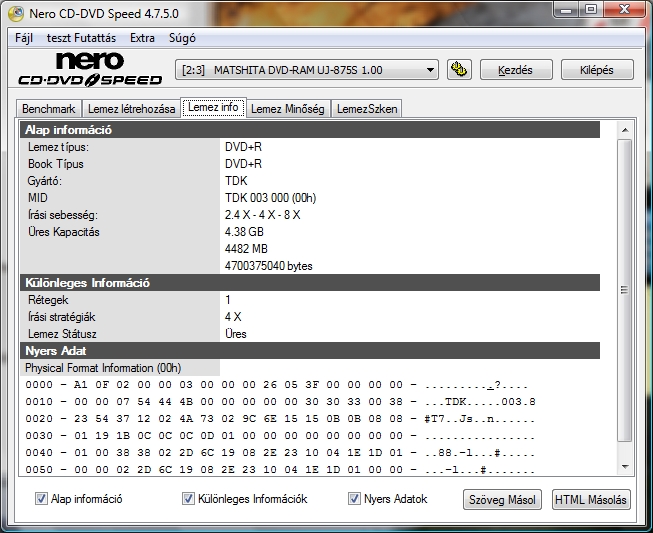The image size is (653, 533).
Task: Toggle the Nyers Adatok checkbox
Action: [x=354, y=498]
